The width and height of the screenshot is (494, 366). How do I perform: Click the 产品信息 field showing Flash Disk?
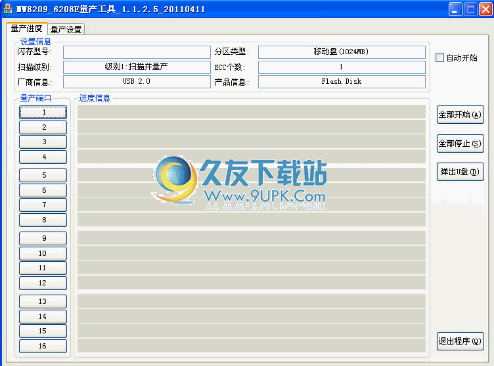342,82
